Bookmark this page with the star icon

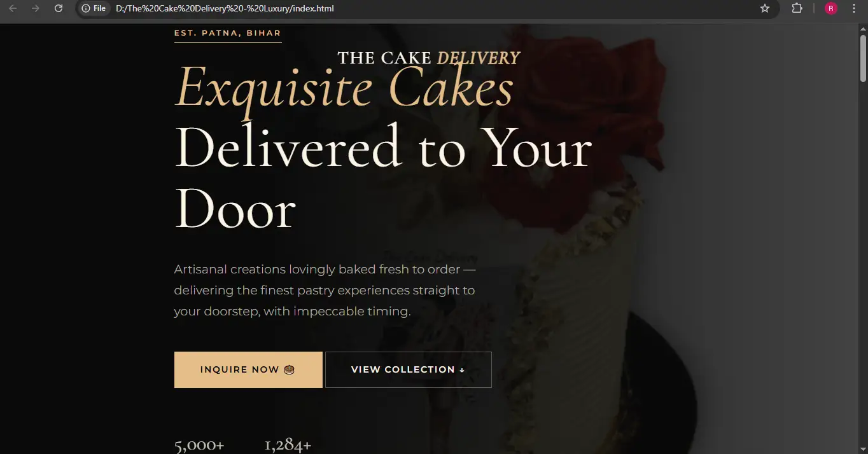click(765, 8)
